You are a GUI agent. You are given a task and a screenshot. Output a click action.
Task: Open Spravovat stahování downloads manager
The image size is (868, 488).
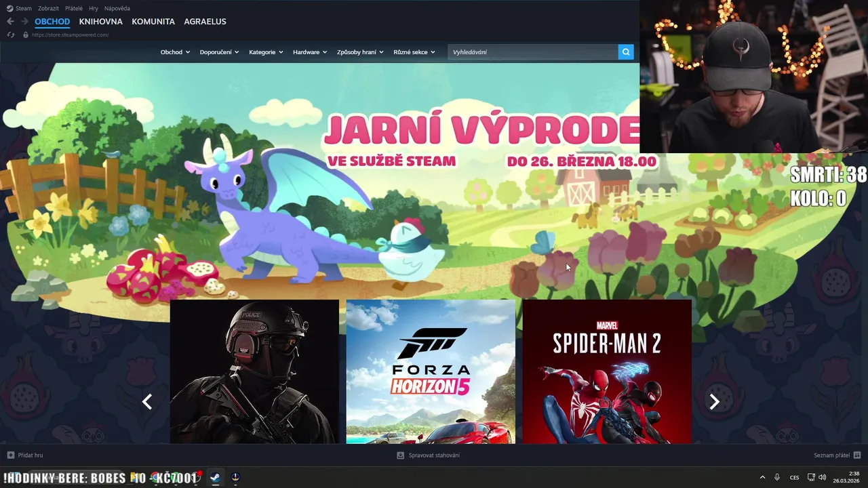pyautogui.click(x=434, y=455)
